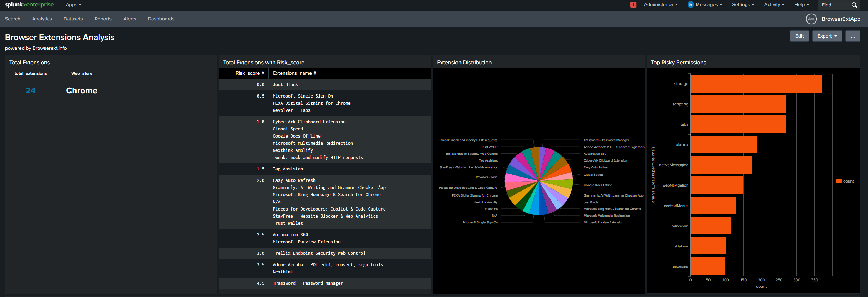868x297 pixels.
Task: Click Microsoft Purview Extension pie label
Action: (x=603, y=222)
